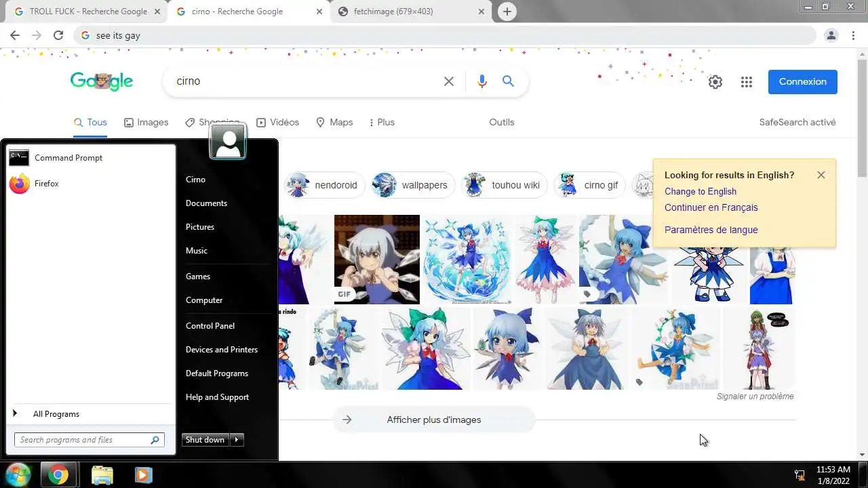This screenshot has width=868, height=488.
Task: Open Windows Media Player taskbar icon
Action: 143,475
